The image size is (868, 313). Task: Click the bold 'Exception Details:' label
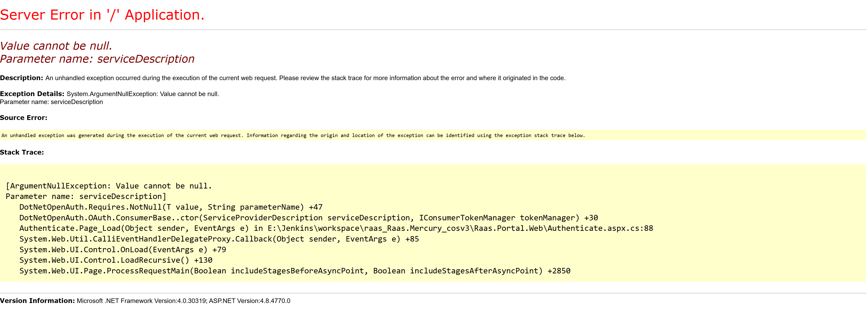coord(32,94)
